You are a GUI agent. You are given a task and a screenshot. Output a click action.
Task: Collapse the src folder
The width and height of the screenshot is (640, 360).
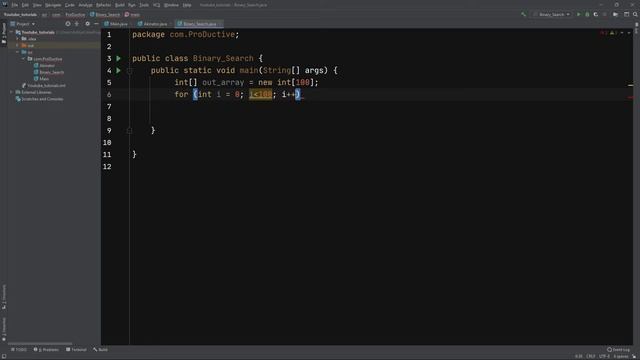click(18, 52)
